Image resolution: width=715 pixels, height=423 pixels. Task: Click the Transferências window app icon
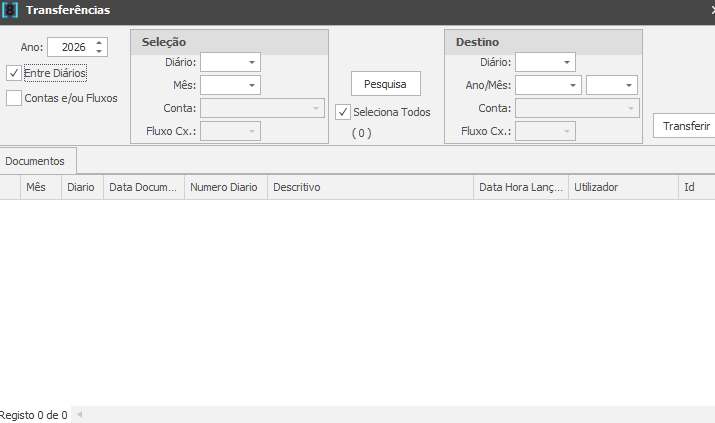click(x=11, y=10)
